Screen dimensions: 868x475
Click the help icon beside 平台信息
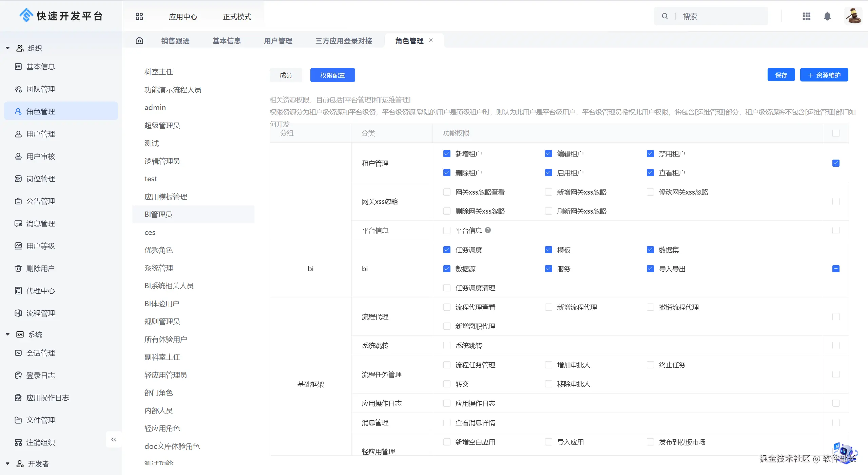coord(488,230)
